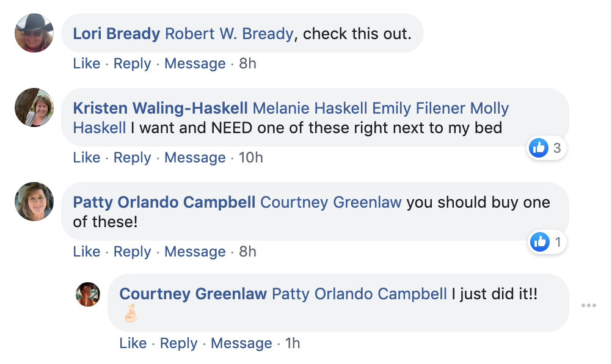Screen dimensions: 612x364
Task: View the 3 likes reaction icon
Action: pos(539,148)
